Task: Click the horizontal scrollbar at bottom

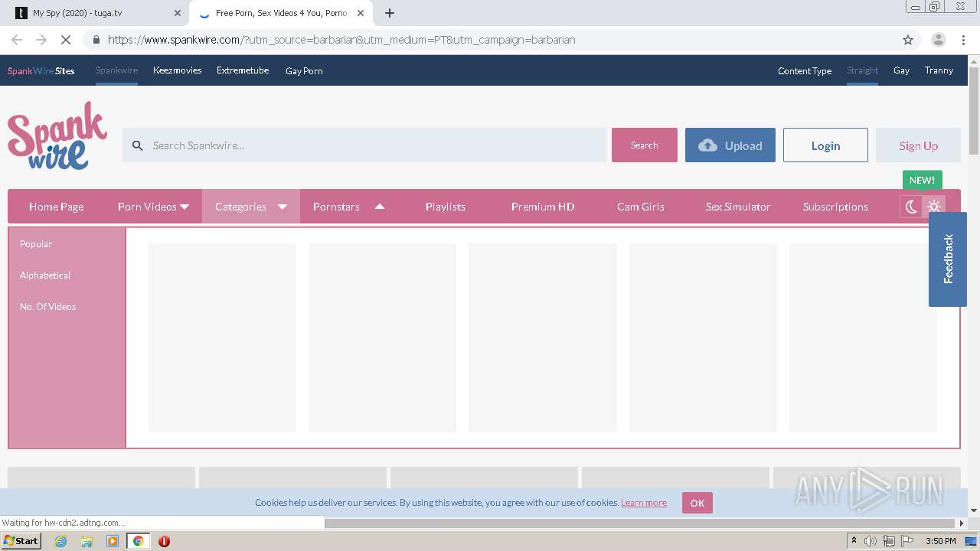Action: pos(641,523)
